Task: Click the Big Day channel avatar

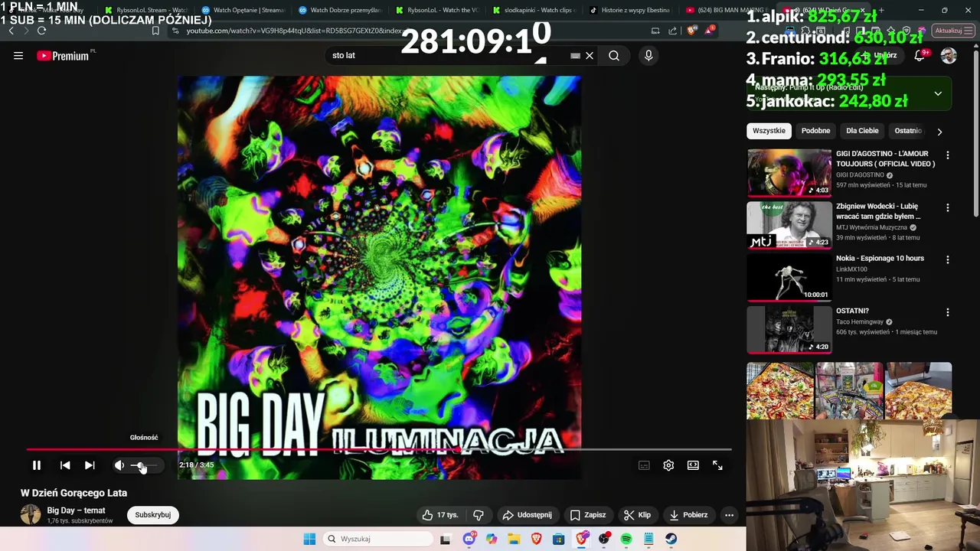Action: click(31, 514)
